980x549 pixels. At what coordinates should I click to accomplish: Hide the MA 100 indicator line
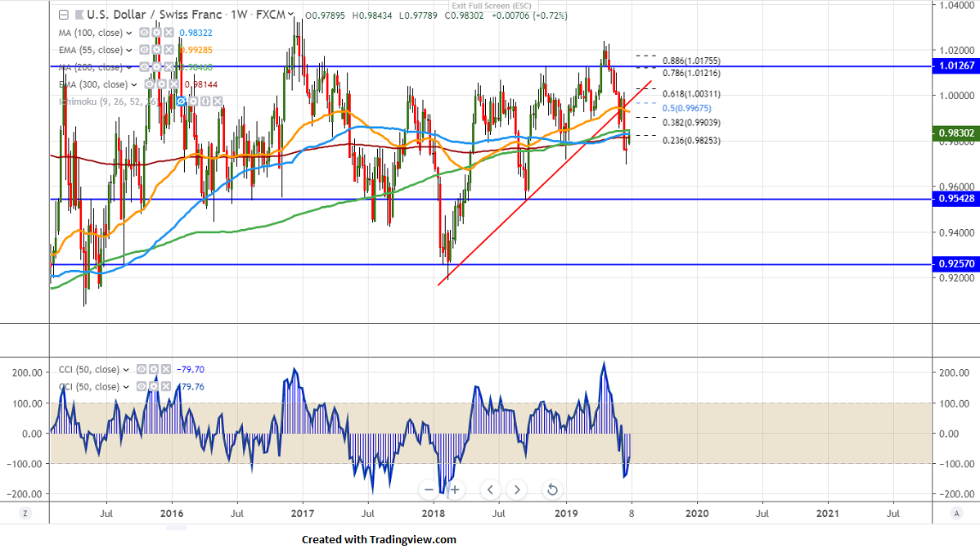point(143,33)
